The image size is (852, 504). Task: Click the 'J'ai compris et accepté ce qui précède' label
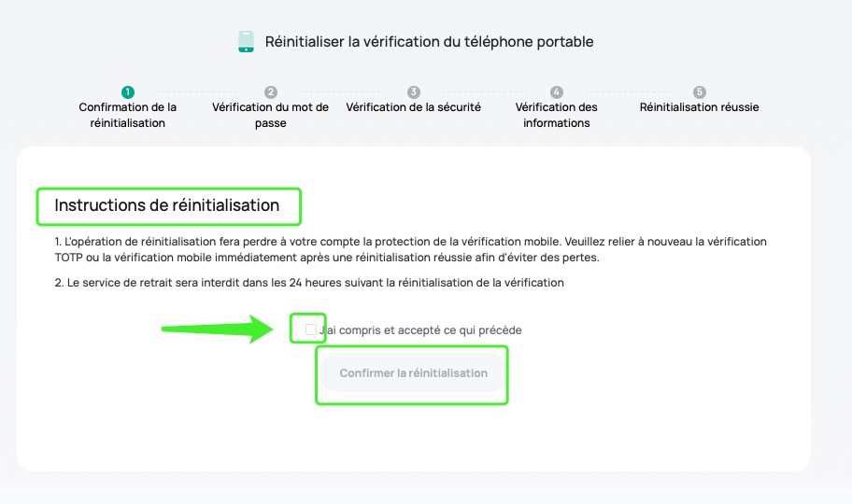click(x=420, y=330)
